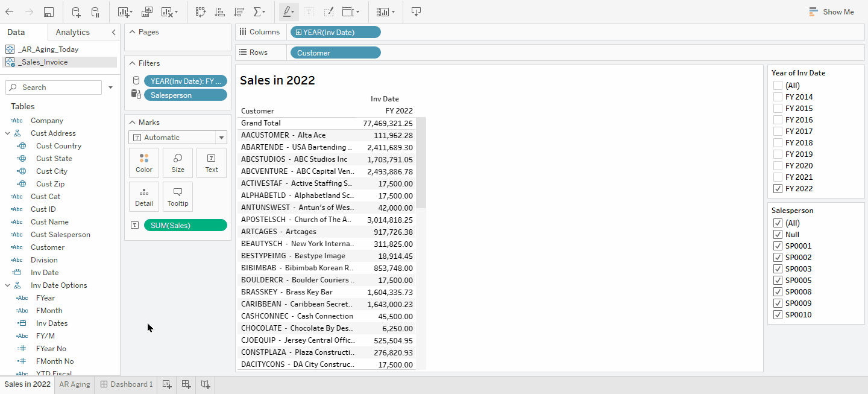
Task: Click the Download/Present toolbar icon
Action: point(416,12)
